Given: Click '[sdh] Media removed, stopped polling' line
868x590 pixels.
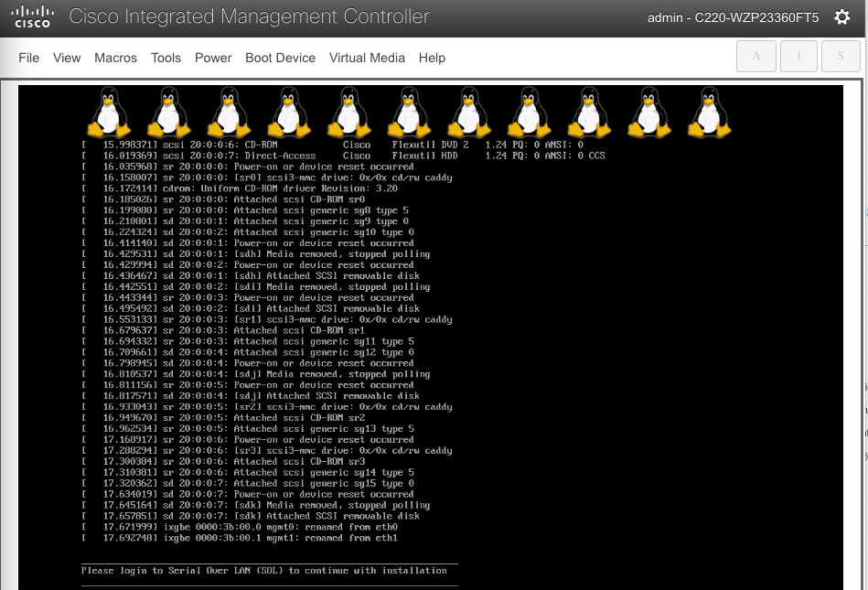Looking at the screenshot, I should (x=256, y=254).
